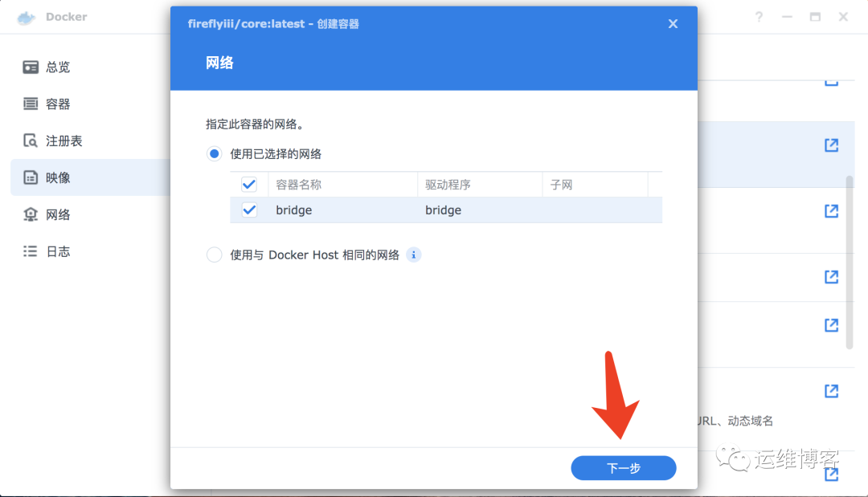Click the bridge name cell in network table
Image resolution: width=868 pixels, height=497 pixels.
(x=294, y=210)
